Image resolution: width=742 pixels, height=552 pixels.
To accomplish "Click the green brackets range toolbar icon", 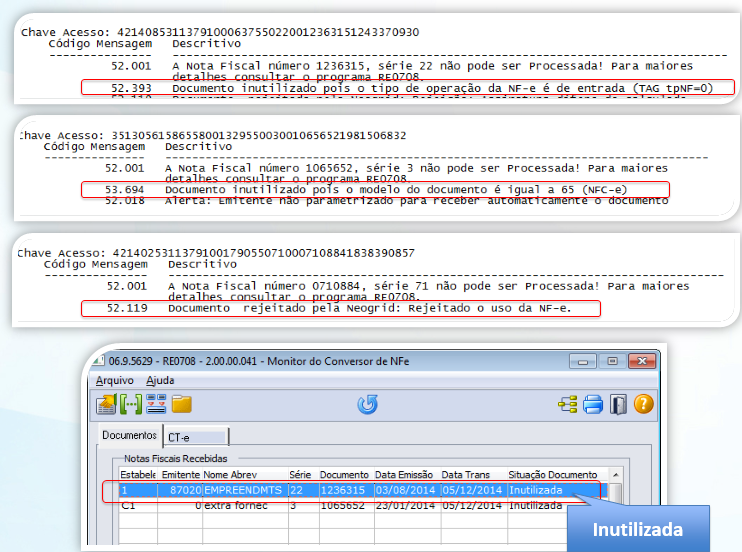I will coord(131,405).
